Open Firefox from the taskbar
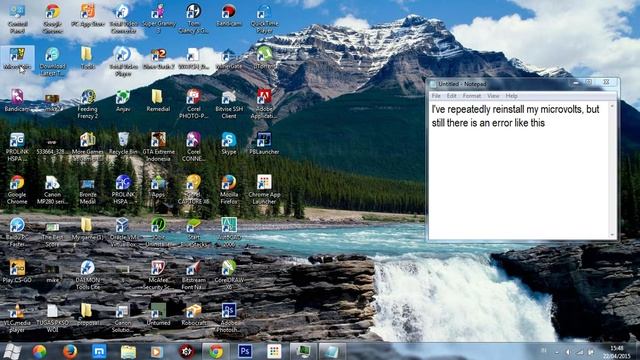Viewport: 640px width, 360px height. pos(70,351)
